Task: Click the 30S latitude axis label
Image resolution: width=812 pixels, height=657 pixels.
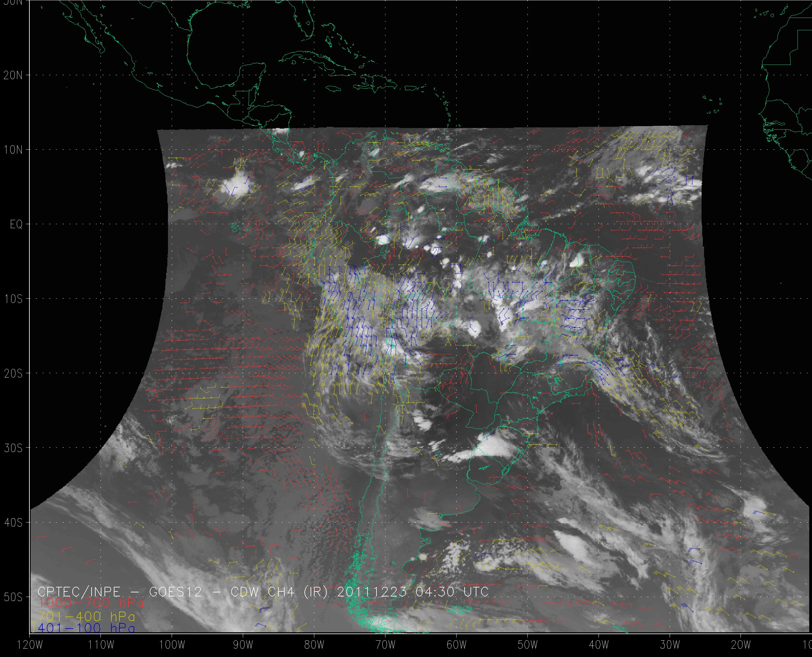Action: [x=13, y=448]
